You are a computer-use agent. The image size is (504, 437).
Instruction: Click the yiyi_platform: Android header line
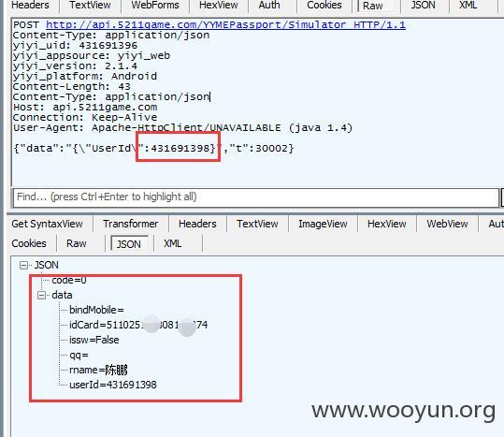(85, 76)
